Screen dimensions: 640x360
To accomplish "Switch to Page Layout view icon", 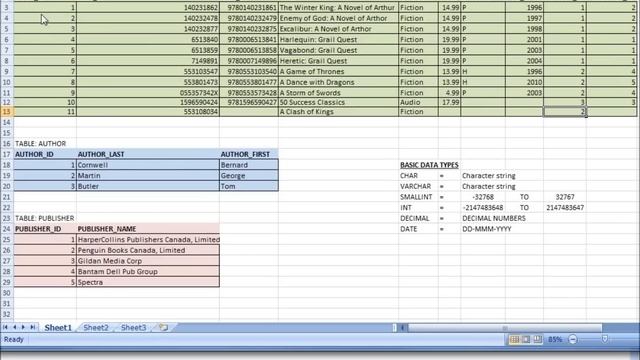I will tap(526, 340).
